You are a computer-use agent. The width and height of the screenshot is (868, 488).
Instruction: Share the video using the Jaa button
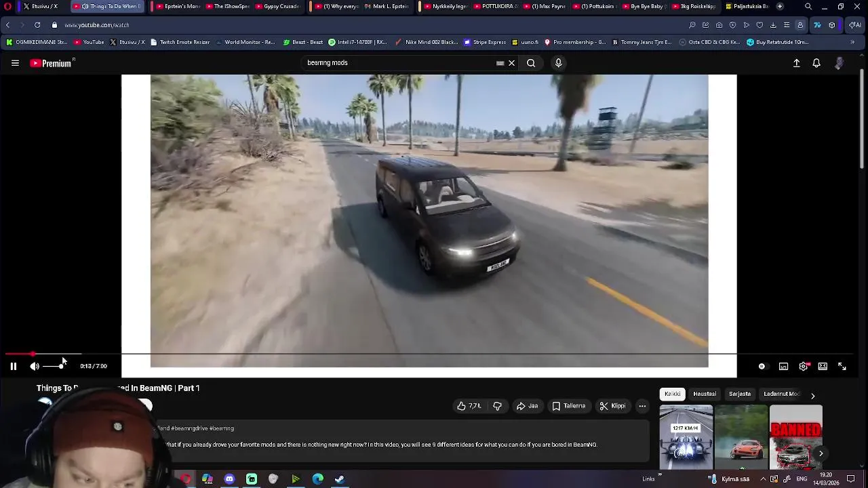pos(527,406)
